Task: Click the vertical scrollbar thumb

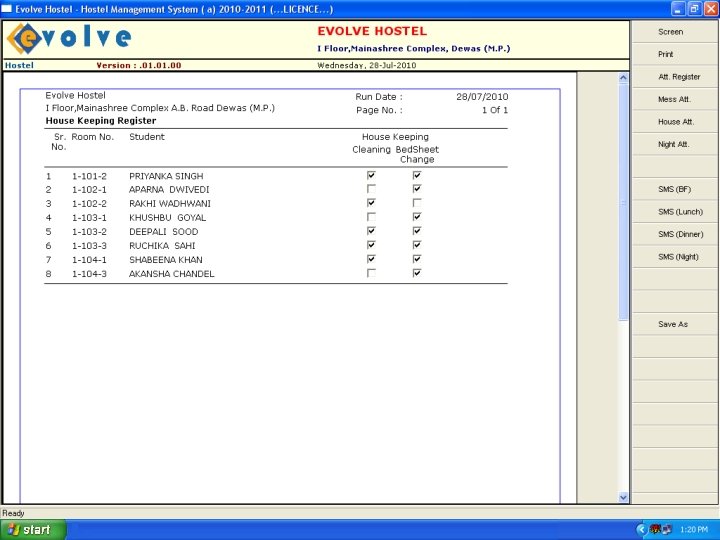Action: pyautogui.click(x=623, y=202)
